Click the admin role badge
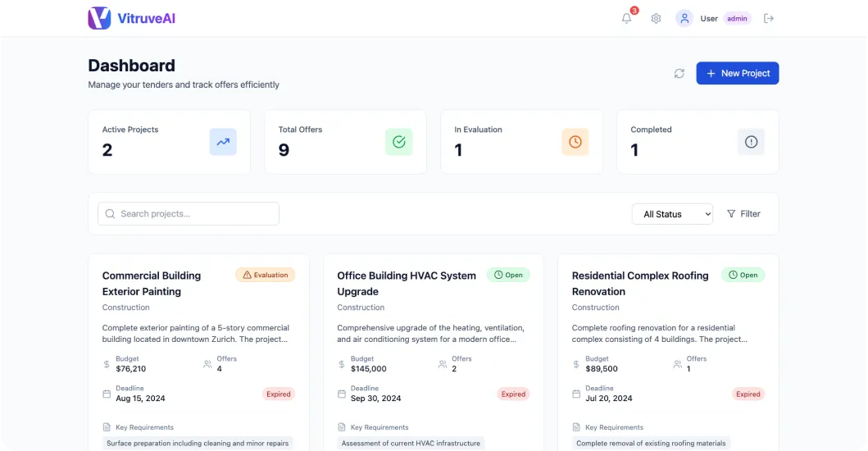Viewport: 868px width, 451px height. tap(737, 18)
